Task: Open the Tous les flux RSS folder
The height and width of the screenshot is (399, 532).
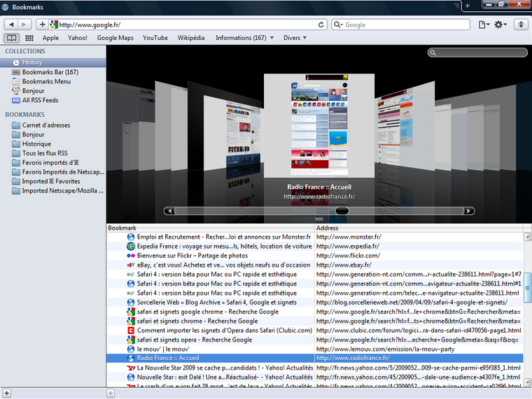Action: [53, 153]
